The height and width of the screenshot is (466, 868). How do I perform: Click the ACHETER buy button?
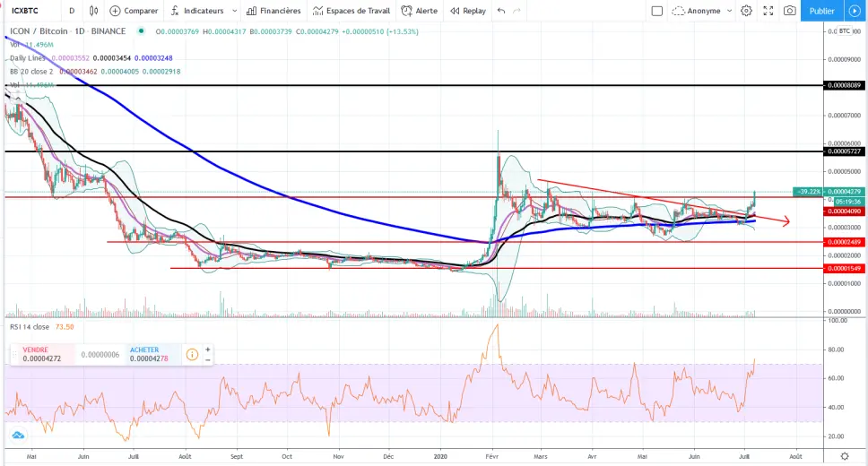[x=152, y=354]
